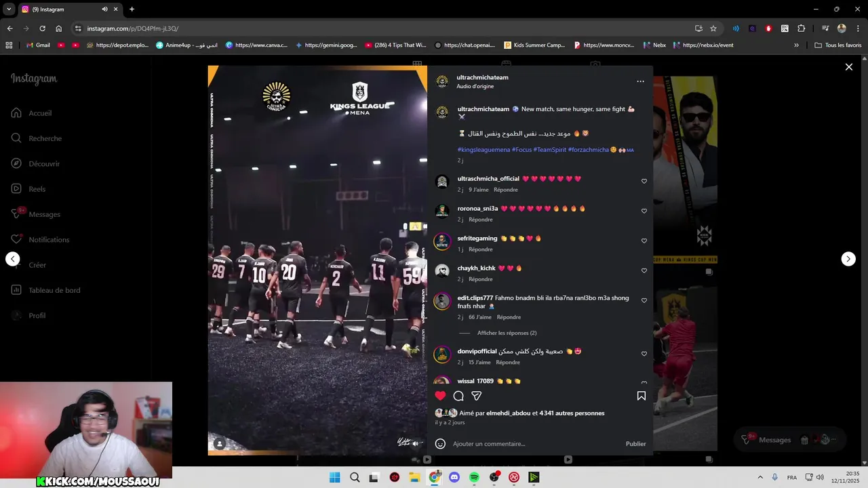Open Gmail bookmark
Screen dimensions: 868x488
(x=38, y=45)
